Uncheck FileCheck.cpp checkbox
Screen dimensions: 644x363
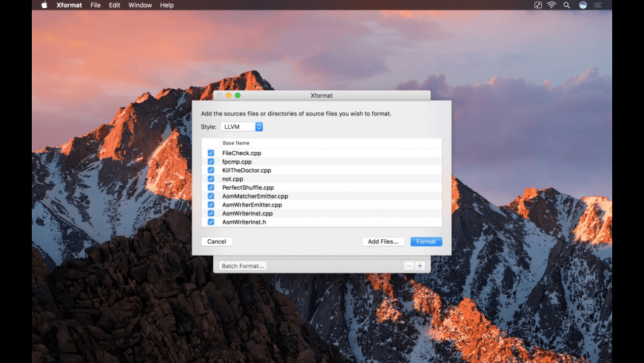coord(211,153)
